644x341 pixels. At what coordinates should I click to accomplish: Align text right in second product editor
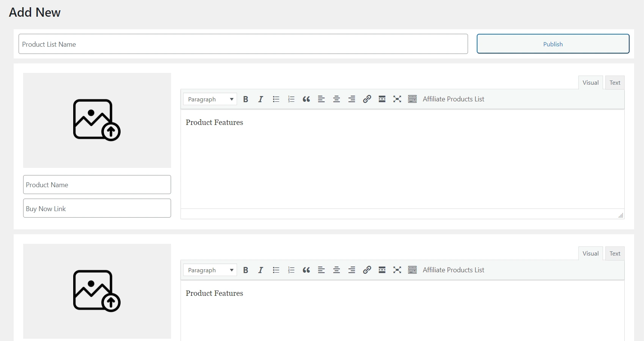pos(352,270)
